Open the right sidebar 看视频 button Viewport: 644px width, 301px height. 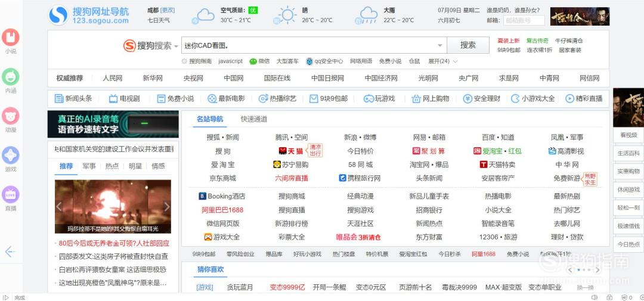pos(628,135)
